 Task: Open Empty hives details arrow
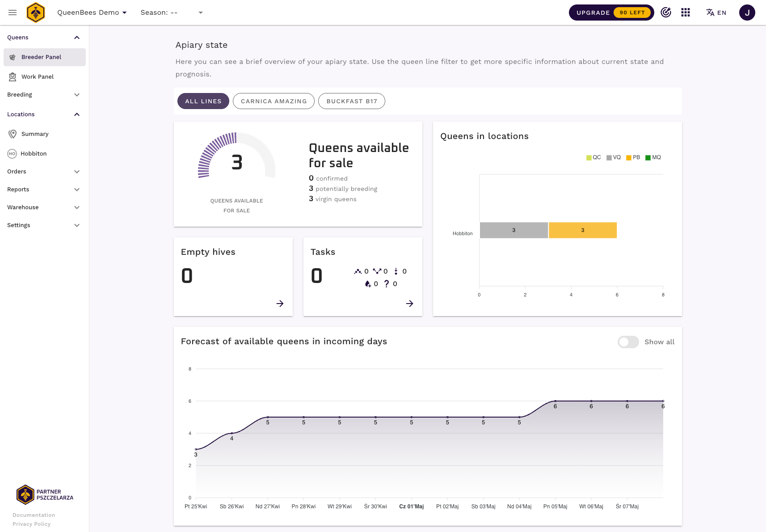coord(280,304)
